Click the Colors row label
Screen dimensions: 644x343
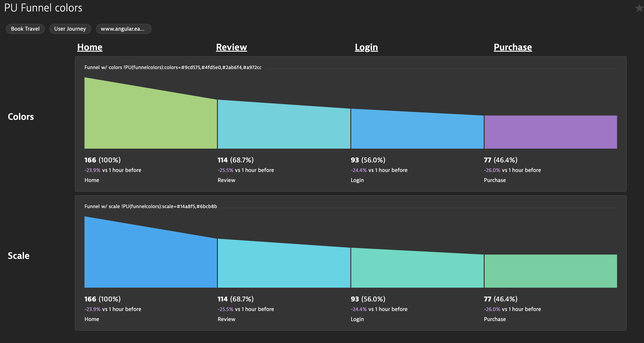[21, 117]
